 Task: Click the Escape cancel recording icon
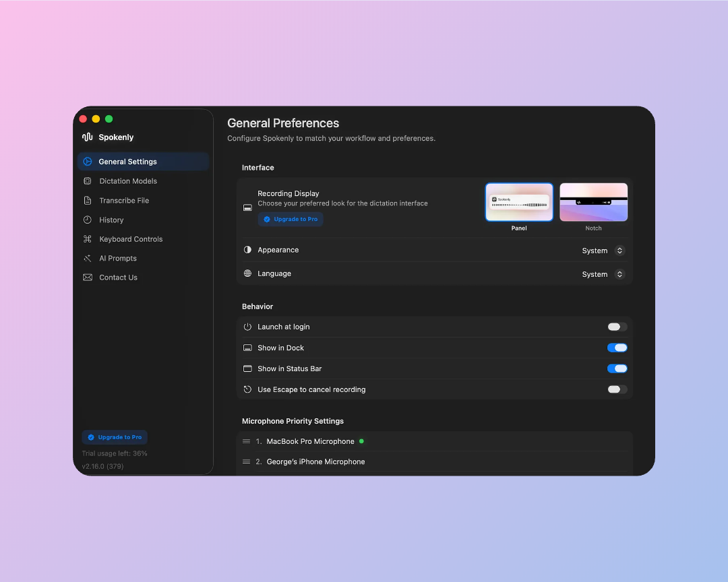[x=247, y=389]
